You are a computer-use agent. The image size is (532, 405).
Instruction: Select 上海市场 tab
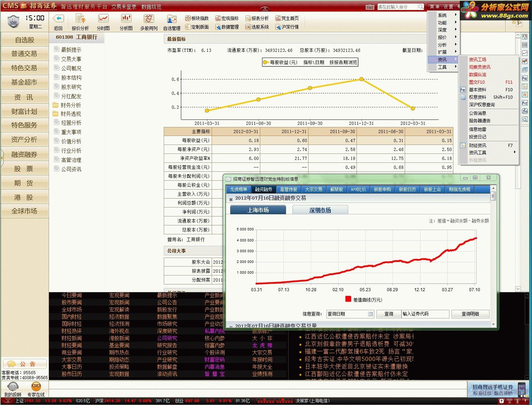258,210
